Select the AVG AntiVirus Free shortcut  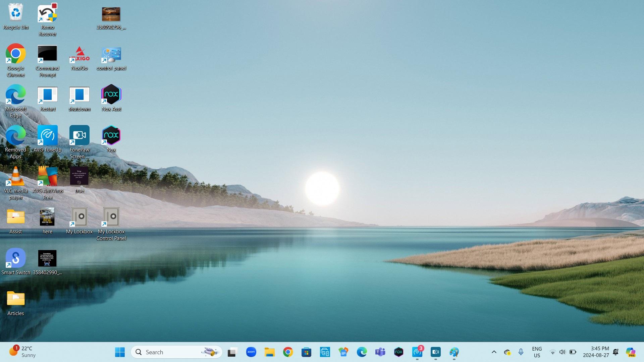tap(48, 183)
